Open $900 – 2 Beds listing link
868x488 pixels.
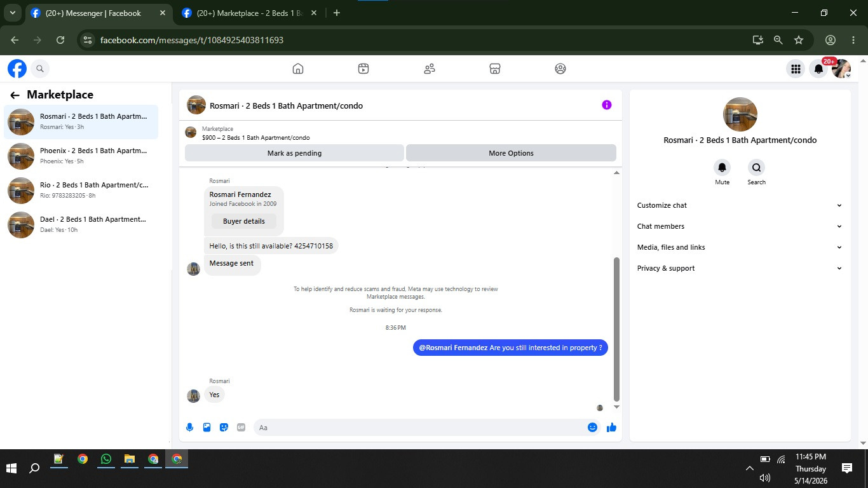pyautogui.click(x=256, y=137)
